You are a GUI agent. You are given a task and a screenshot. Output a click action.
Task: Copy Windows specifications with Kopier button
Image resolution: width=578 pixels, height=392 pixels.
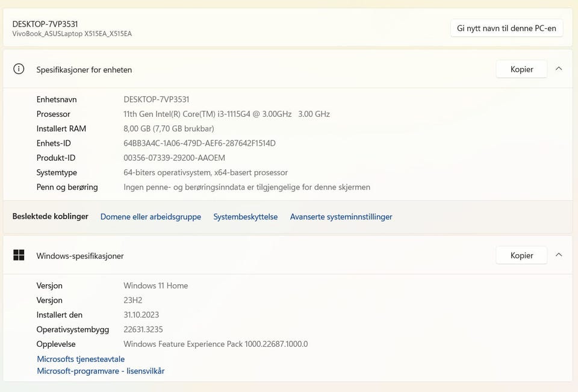pyautogui.click(x=521, y=255)
